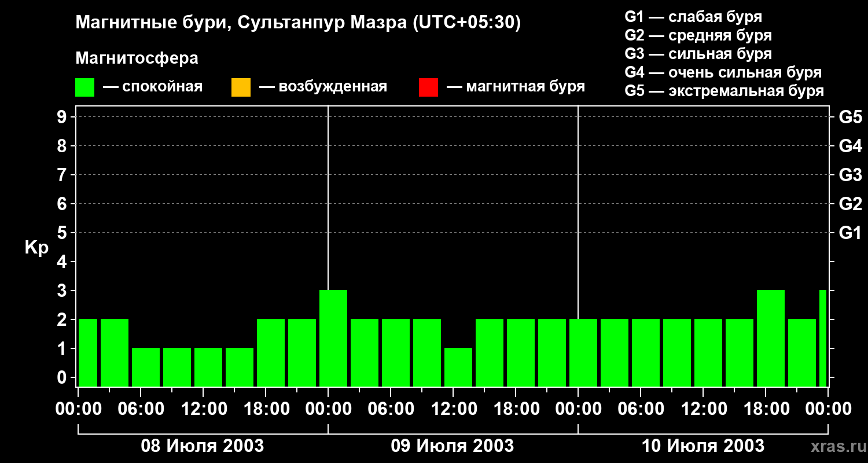Click the red 'магнитная буря' legend swatch

pos(428,87)
